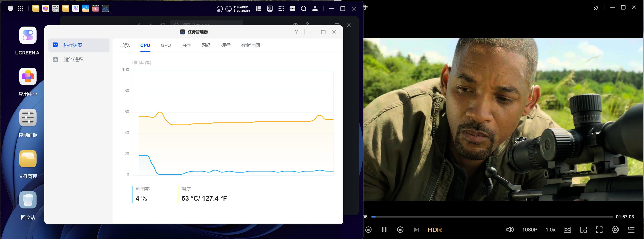This screenshot has width=644, height=239.
Task: Play the next video
Action: 416,229
